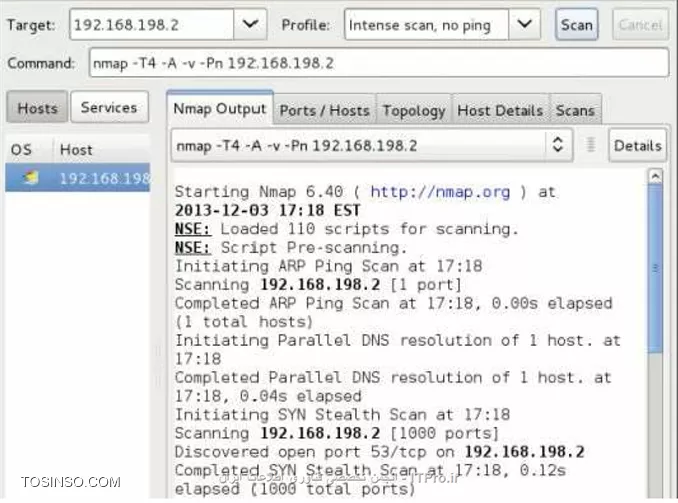Click the Profile field showing Intense scan, no ping
Viewport: 678px width, 503px height.
click(x=426, y=25)
